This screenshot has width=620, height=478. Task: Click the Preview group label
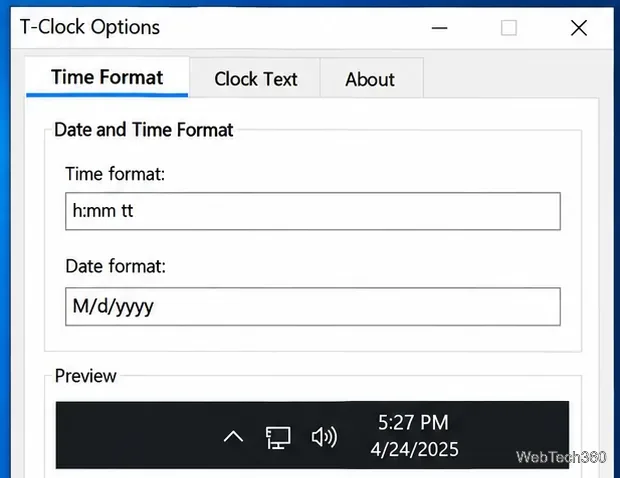click(x=85, y=376)
